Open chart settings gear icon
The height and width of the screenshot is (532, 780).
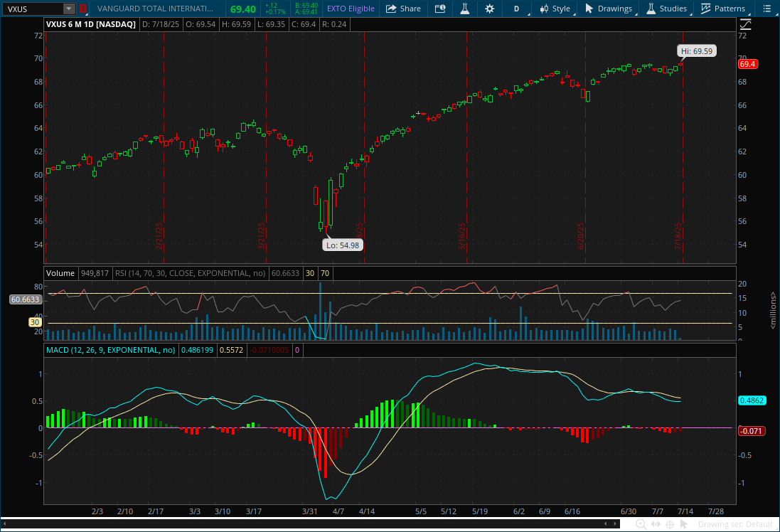click(489, 9)
